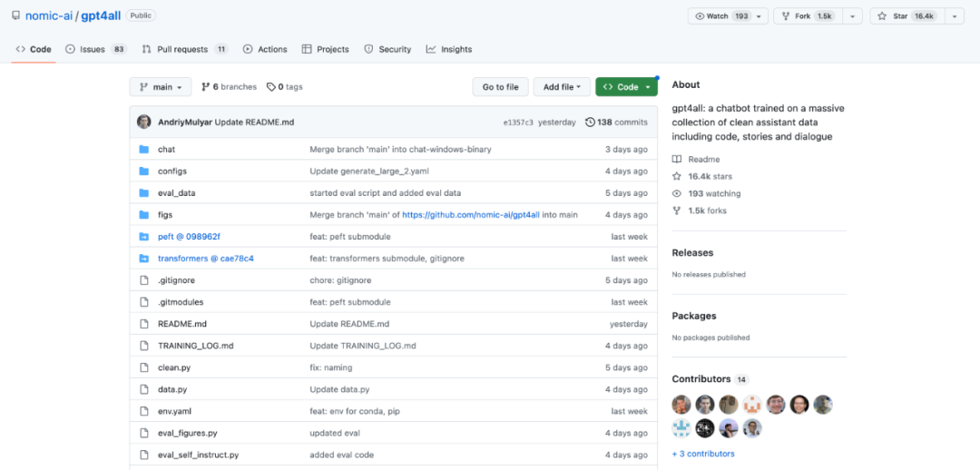
Task: Open the Issues tab
Action: click(x=96, y=49)
